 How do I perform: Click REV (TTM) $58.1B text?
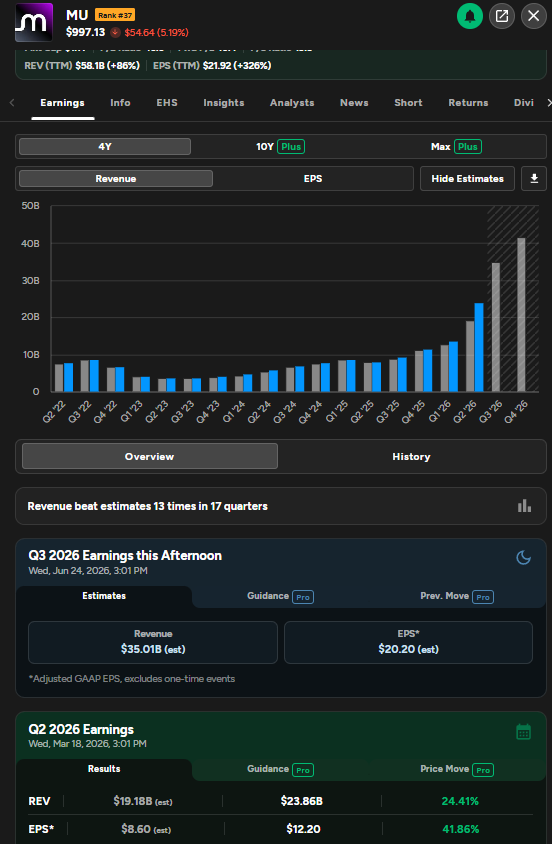(82, 66)
